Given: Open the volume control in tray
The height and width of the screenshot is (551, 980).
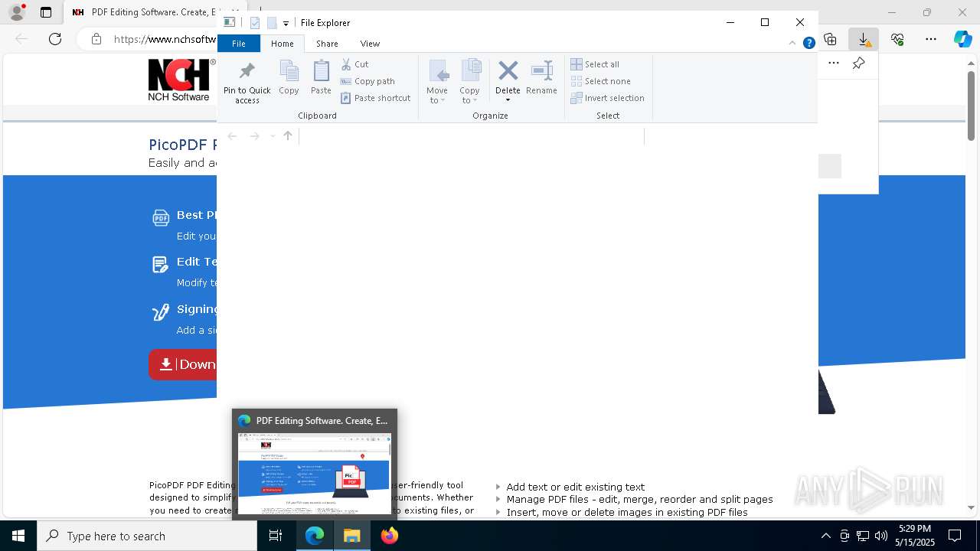Looking at the screenshot, I should 881,536.
